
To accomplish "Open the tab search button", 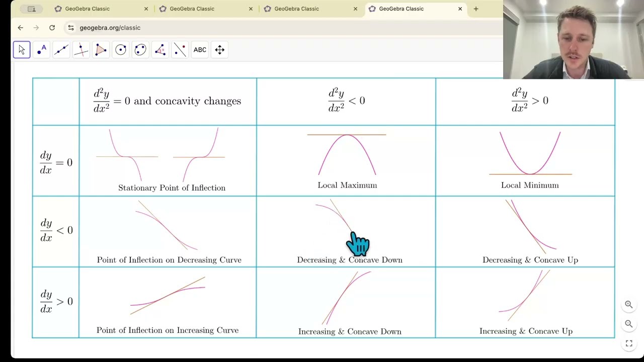I will tap(31, 9).
